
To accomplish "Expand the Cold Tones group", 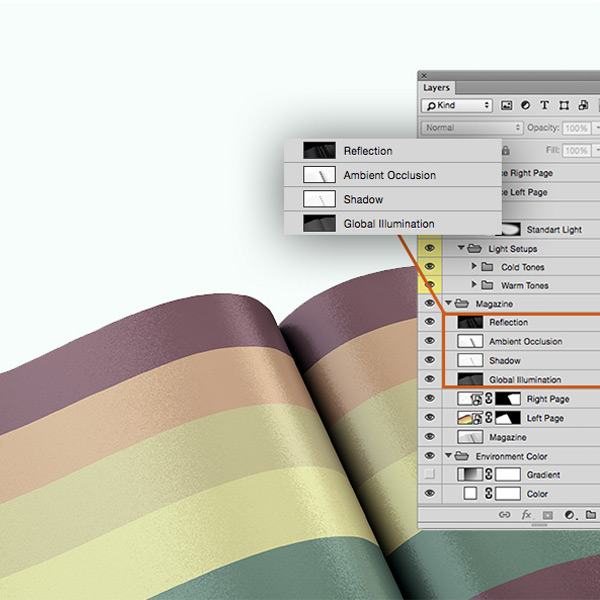I will (x=474, y=266).
